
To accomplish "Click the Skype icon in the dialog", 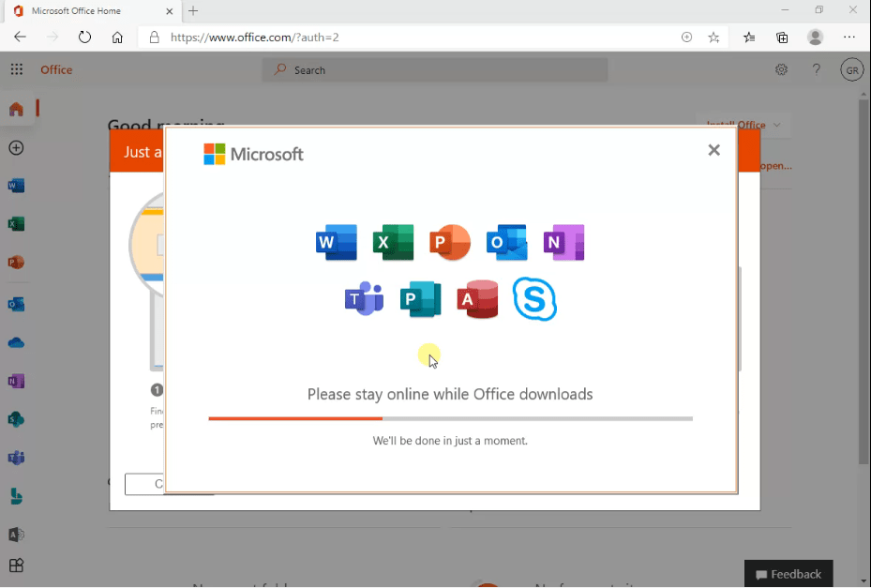I will [x=534, y=299].
